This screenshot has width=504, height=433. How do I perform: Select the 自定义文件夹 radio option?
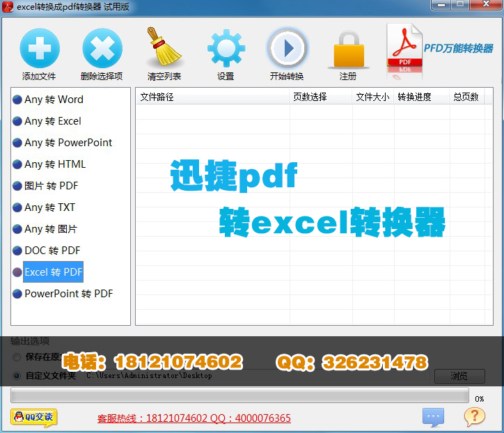coord(17,376)
